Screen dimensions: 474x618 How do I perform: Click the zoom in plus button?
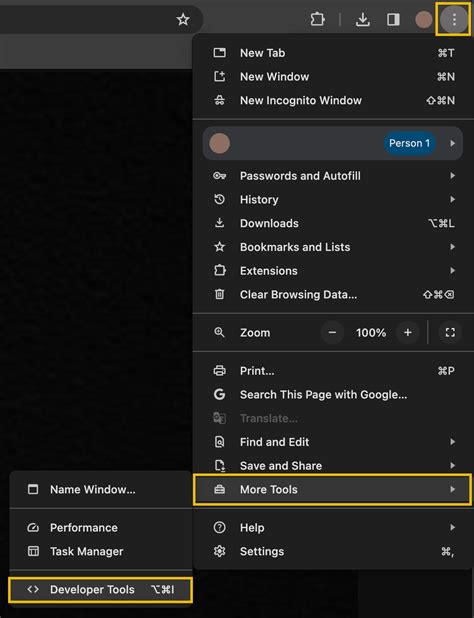407,332
